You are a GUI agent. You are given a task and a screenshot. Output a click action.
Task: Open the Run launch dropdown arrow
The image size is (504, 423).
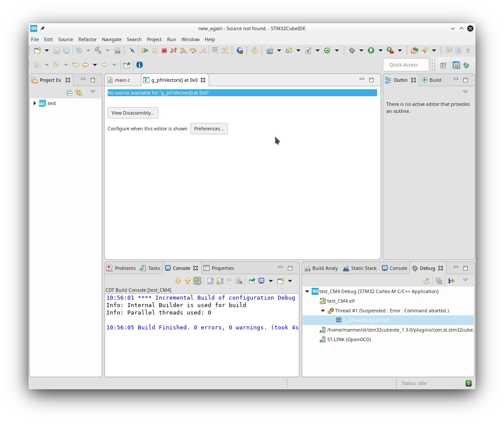(381, 50)
